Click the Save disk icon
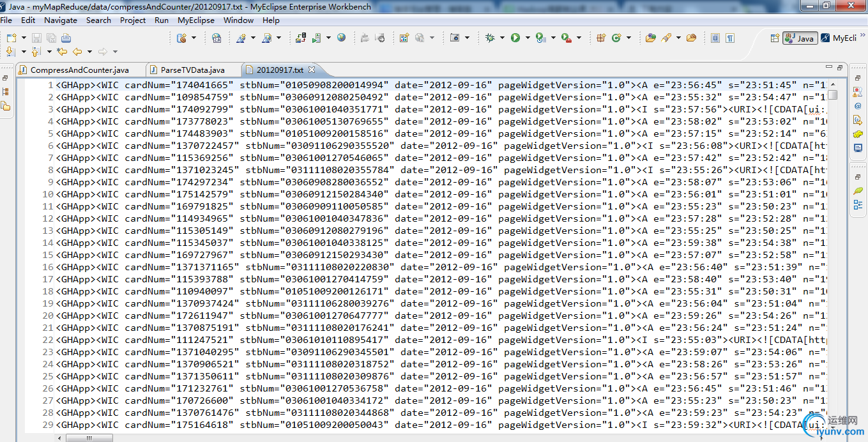 [x=36, y=38]
